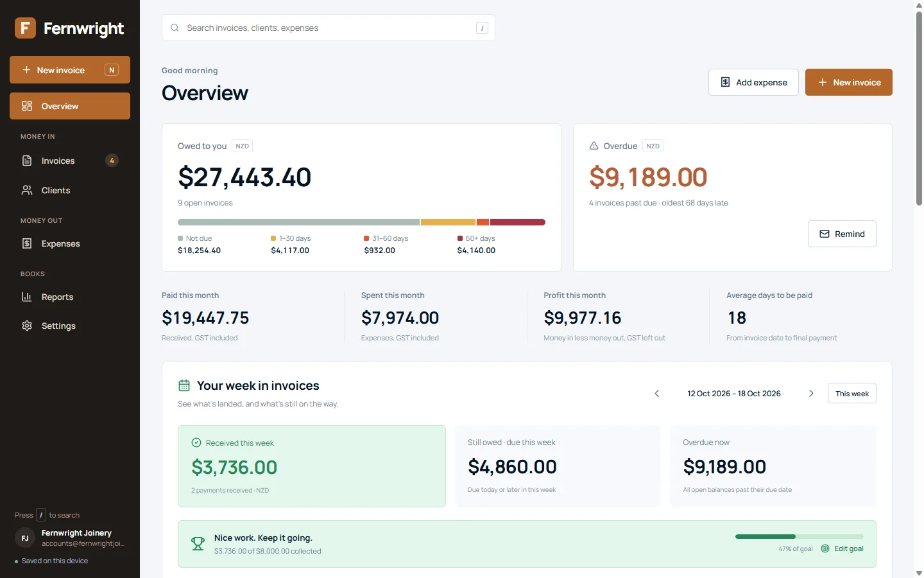
Task: Click the Overdue warning triangle icon
Action: (594, 146)
